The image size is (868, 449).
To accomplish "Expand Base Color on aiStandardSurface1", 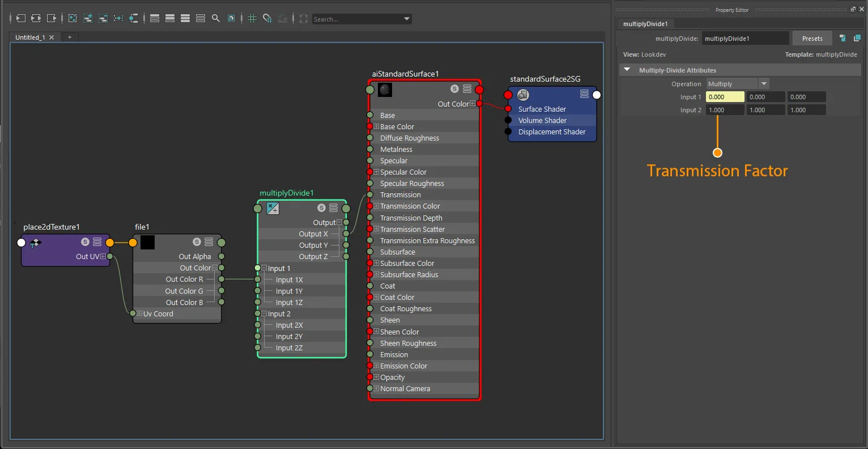I will click(376, 126).
